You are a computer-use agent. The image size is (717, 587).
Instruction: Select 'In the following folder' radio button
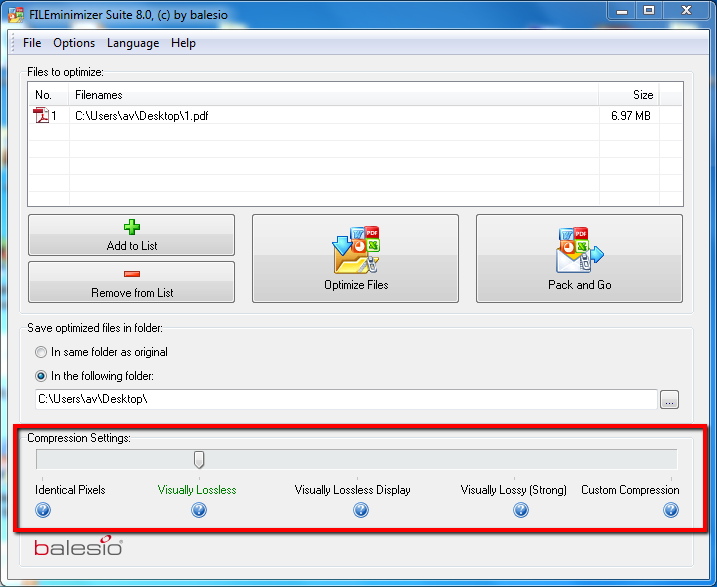[41, 376]
